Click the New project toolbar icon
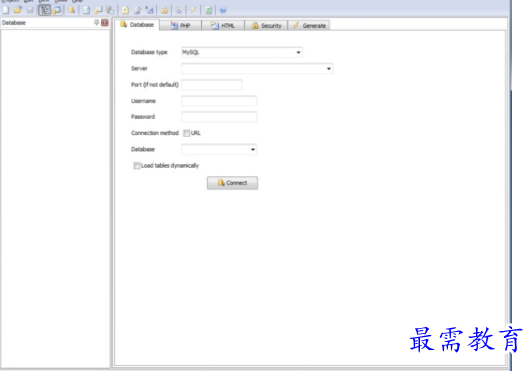531x371 pixels. pos(6,10)
